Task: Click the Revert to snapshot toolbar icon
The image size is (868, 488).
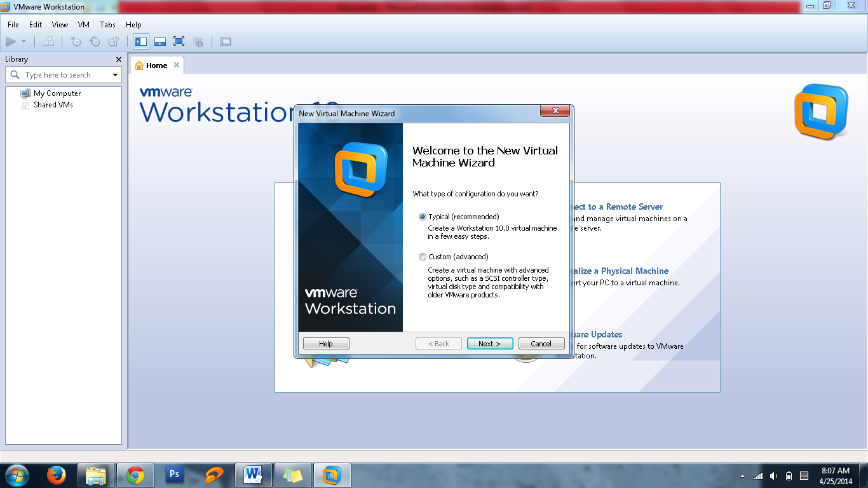Action: click(95, 42)
